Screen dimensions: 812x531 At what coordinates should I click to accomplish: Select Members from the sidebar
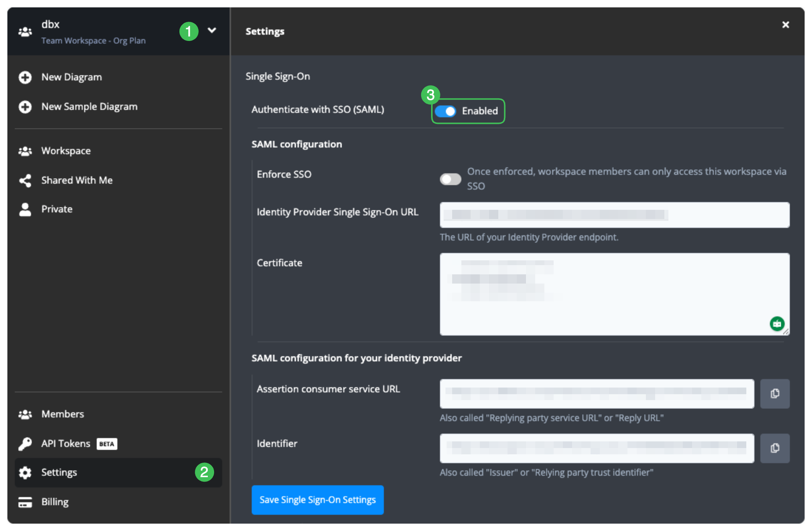tap(62, 414)
